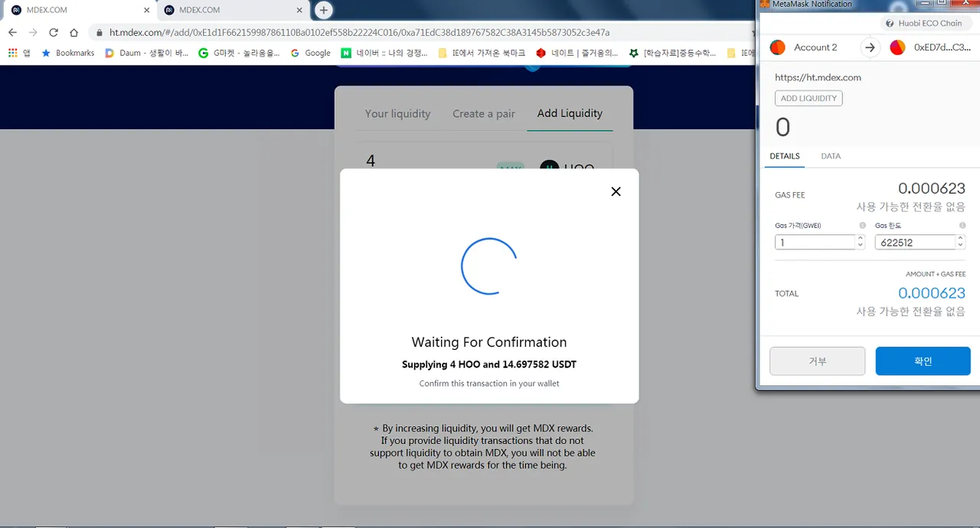The height and width of the screenshot is (528, 980).
Task: Click the Waiting For Confirmation heading
Action: (489, 342)
